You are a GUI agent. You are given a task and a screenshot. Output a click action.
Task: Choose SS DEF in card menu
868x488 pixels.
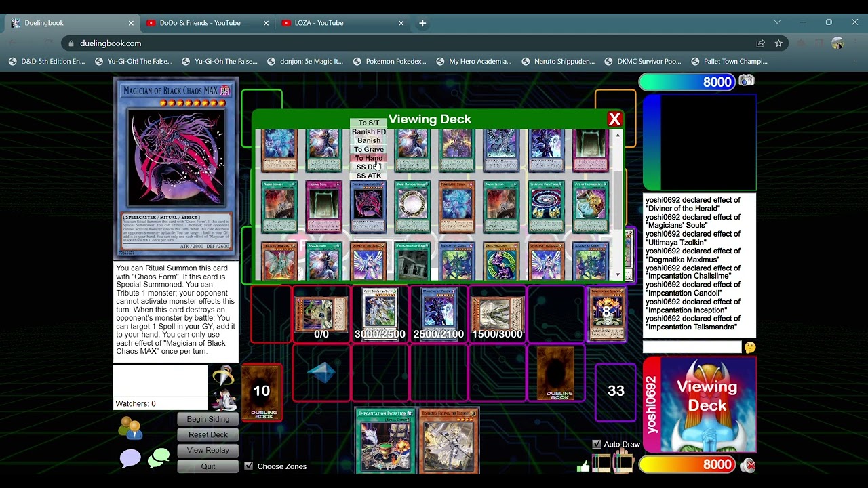coord(369,167)
